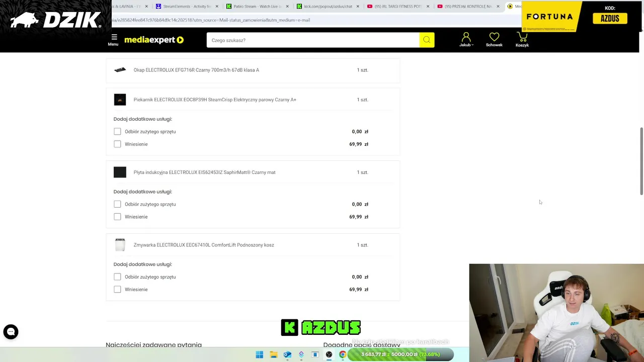Image resolution: width=644 pixels, height=362 pixels.
Task: Open Zmywarka ELECTROLUX EEC67410L link
Action: click(204, 245)
